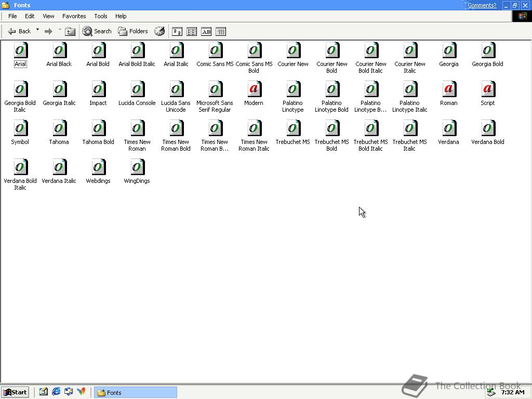Select the Webdings font icon
This screenshot has height=399, width=532.
click(x=98, y=167)
